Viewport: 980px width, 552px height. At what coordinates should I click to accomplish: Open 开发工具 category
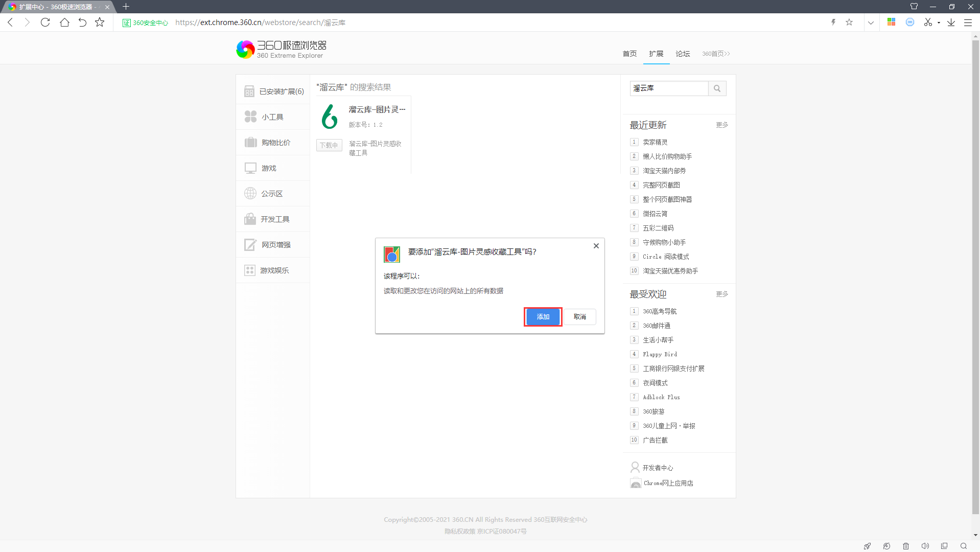point(273,219)
